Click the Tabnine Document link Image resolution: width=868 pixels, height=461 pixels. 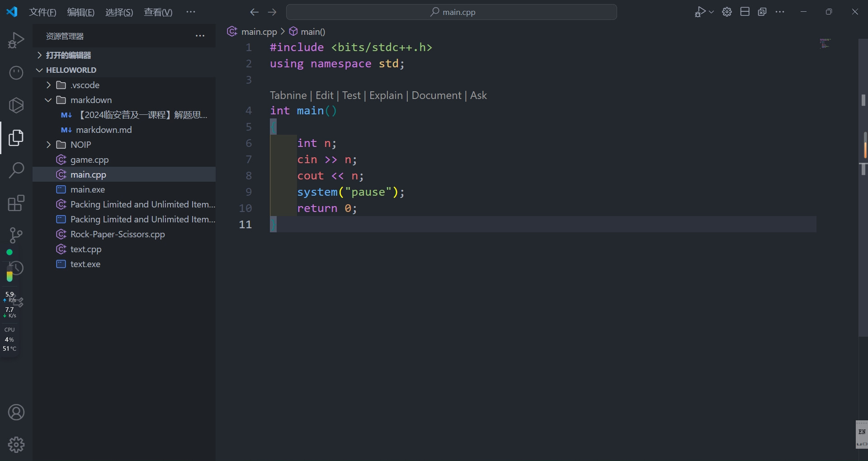[x=436, y=95]
